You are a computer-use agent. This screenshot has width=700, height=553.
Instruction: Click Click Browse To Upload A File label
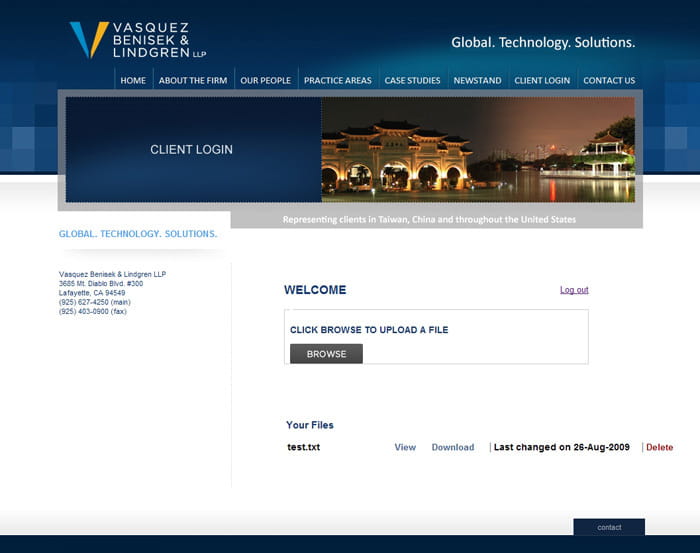tap(369, 330)
